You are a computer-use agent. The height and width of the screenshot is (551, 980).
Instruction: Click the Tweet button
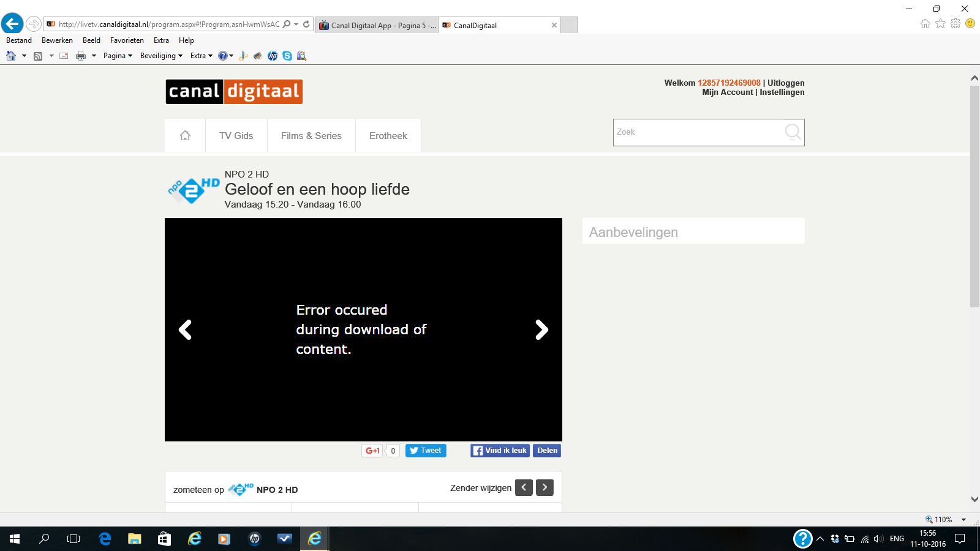pyautogui.click(x=426, y=451)
